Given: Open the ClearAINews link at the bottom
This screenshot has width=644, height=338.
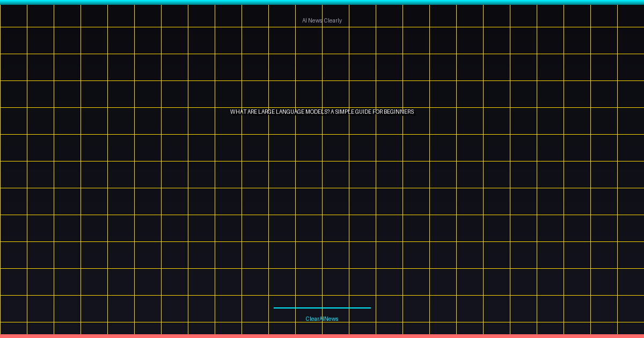Looking at the screenshot, I should tap(322, 319).
